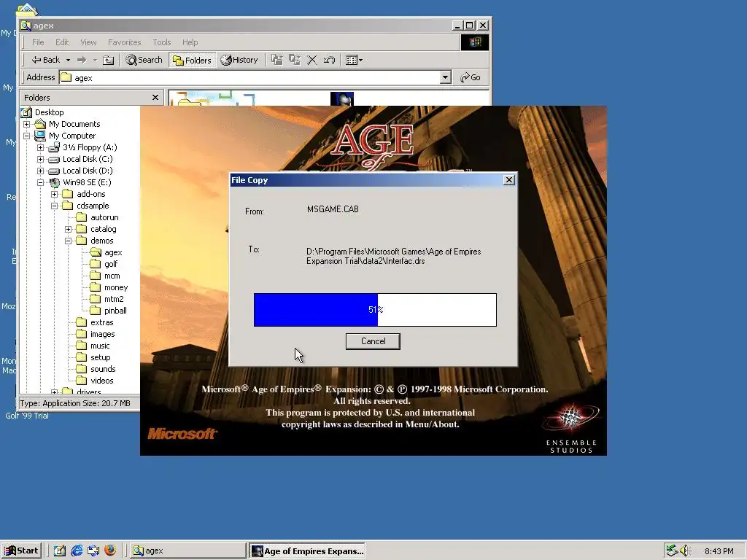
Task: Select the extras folder
Action: tap(101, 322)
